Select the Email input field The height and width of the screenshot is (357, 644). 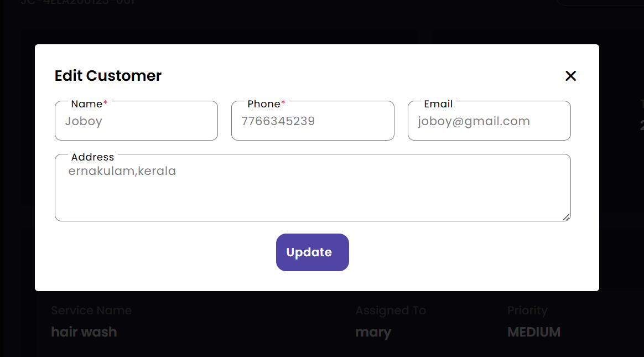point(489,122)
